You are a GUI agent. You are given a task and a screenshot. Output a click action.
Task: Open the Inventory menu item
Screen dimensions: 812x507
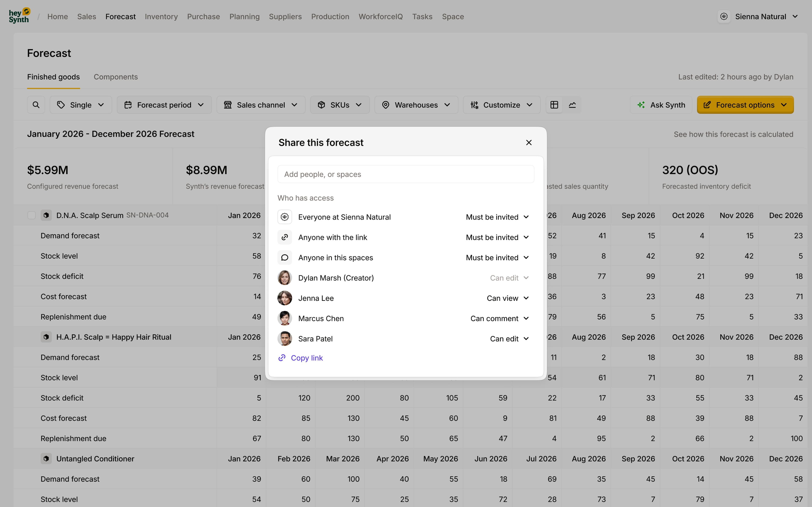[x=161, y=16]
